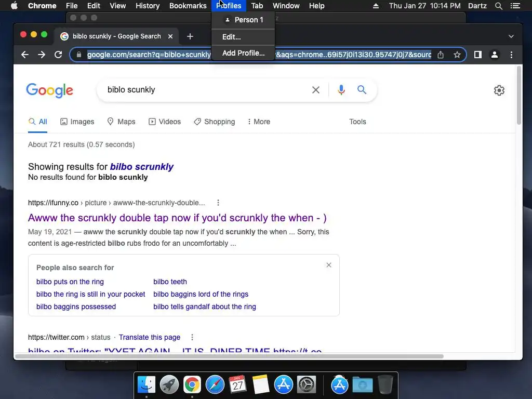Open the File menu
The image size is (532, 399).
tap(72, 6)
